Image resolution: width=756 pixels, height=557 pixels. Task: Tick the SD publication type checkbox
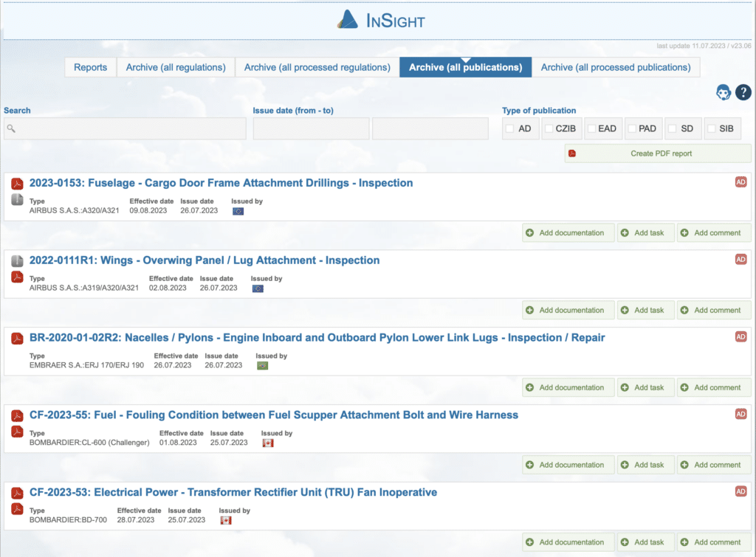tap(672, 128)
